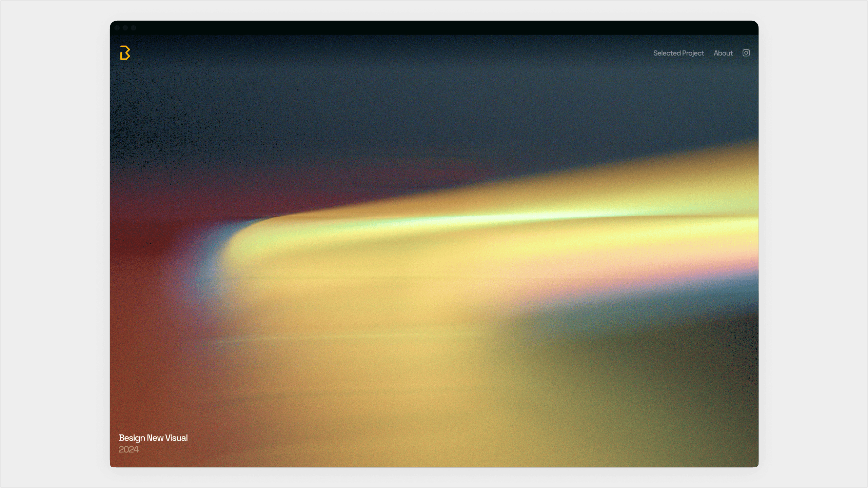The width and height of the screenshot is (868, 488).
Task: Click the yellow B logo
Action: tap(125, 53)
